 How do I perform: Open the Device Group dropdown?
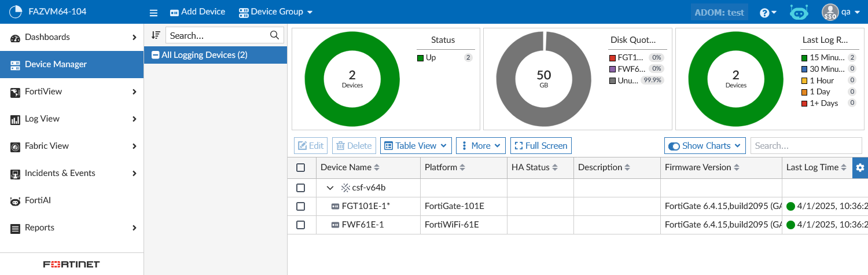275,12
